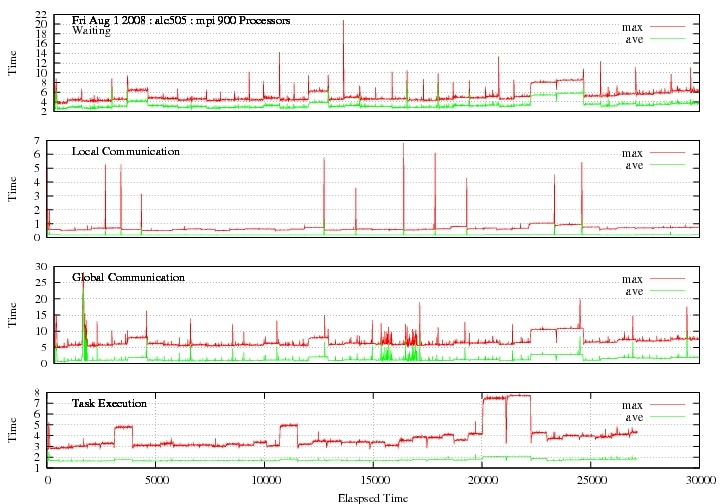Click the 'Time' y-axis label of Task Execution plot

(x=12, y=430)
